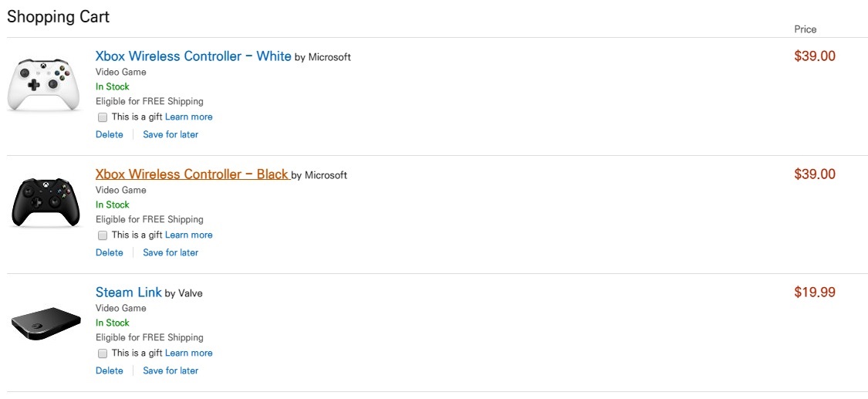868x399 pixels.
Task: Click the black Xbox controller product image
Action: pos(46,202)
